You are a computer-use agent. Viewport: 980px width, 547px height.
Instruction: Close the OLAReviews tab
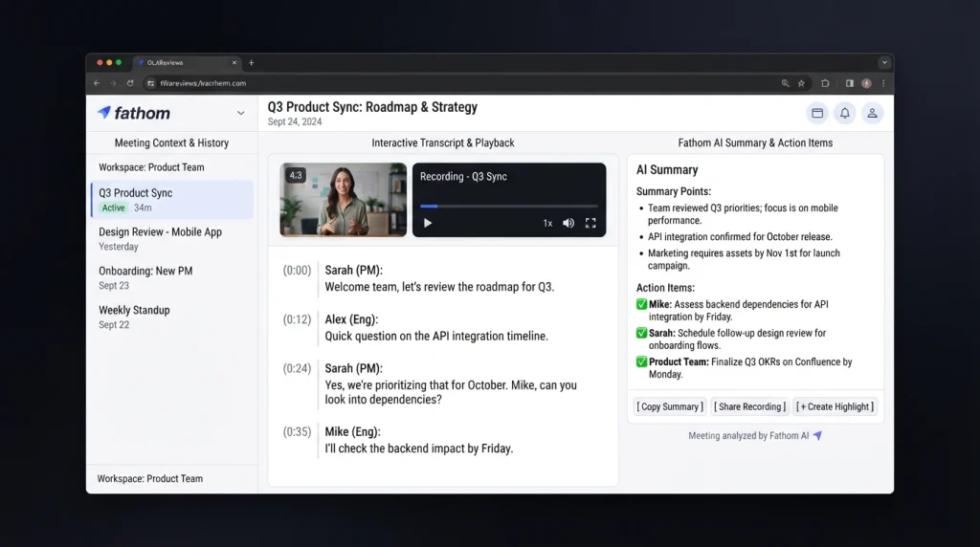(x=234, y=62)
